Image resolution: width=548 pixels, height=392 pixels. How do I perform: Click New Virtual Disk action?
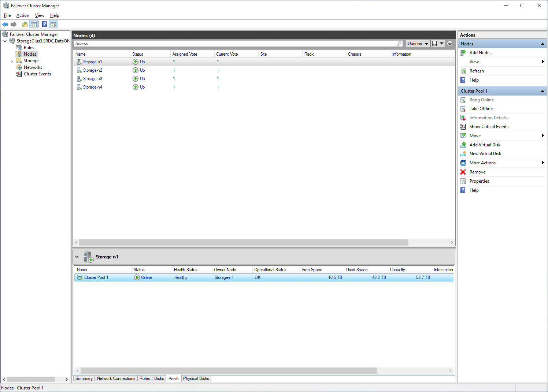[485, 154]
